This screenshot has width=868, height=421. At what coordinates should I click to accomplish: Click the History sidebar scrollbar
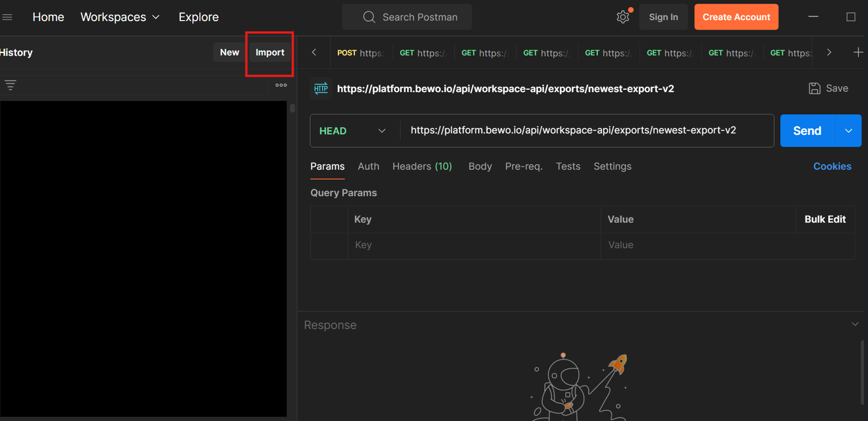292,108
